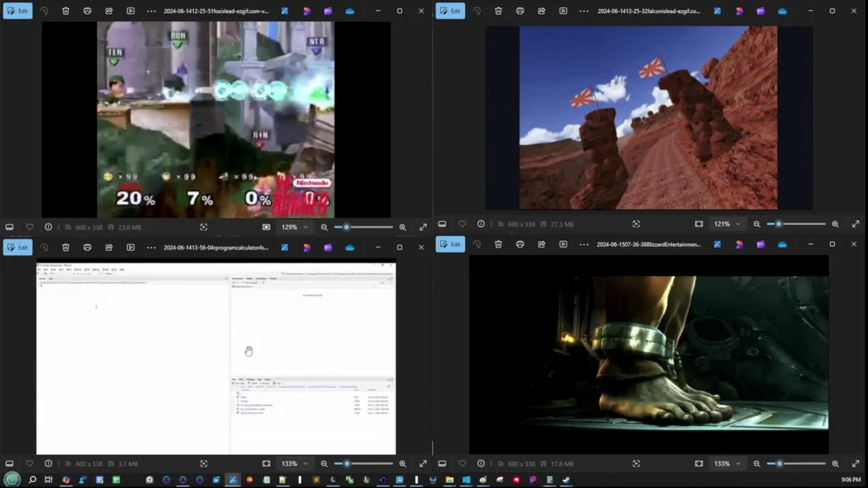868x488 pixels.
Task: Click the 3.7 MB file size label
Action: [x=127, y=464]
